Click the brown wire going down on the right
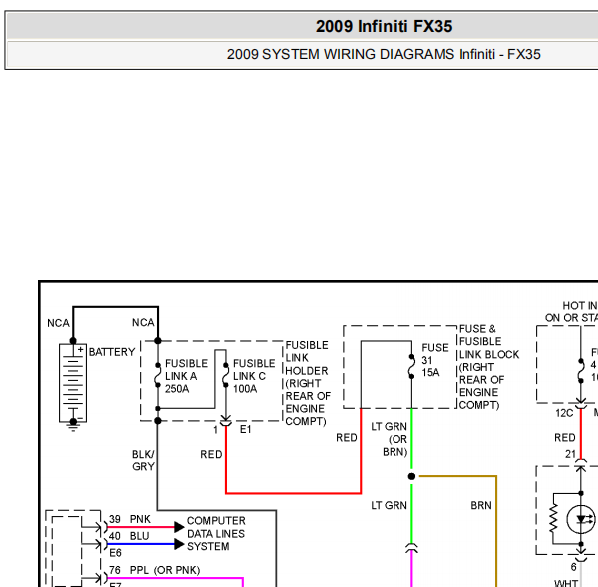The image size is (598, 587). coord(496,531)
